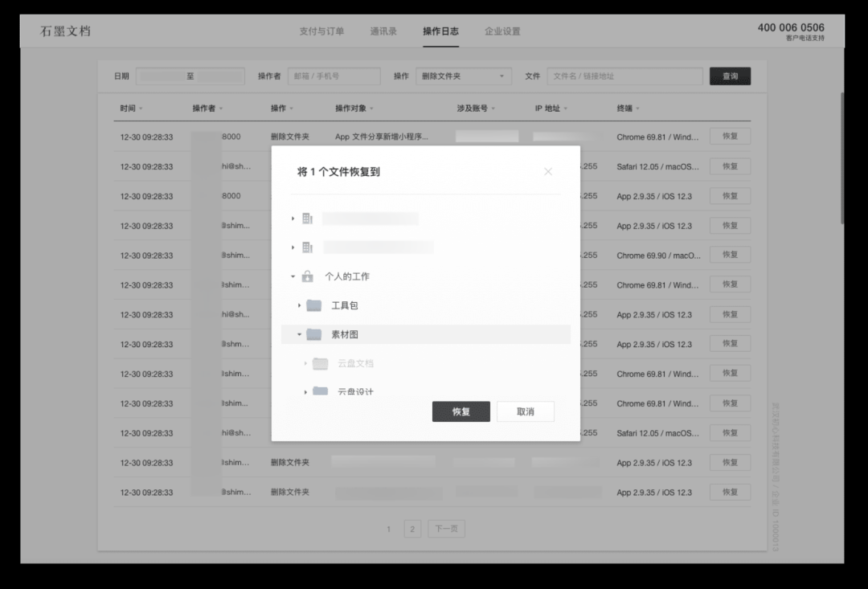868x589 pixels.
Task: Expand the 云盘设计 tree node
Action: (x=306, y=392)
